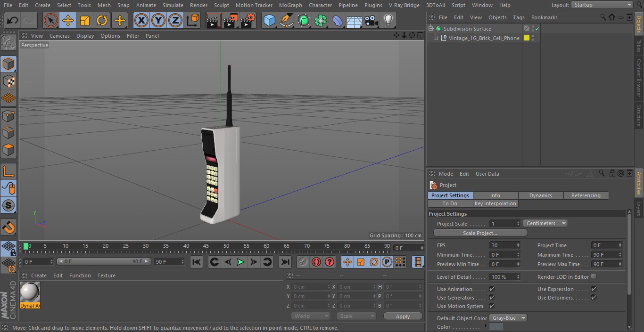Viewport: 644px width, 332px height.
Task: Activate the Scale tool in top toolbar
Action: coord(85,20)
